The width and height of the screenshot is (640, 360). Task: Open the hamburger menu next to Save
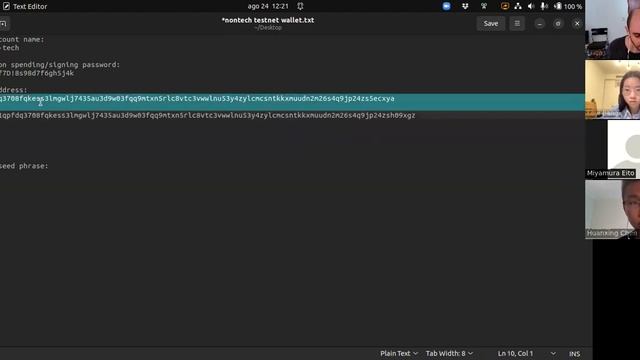point(517,24)
